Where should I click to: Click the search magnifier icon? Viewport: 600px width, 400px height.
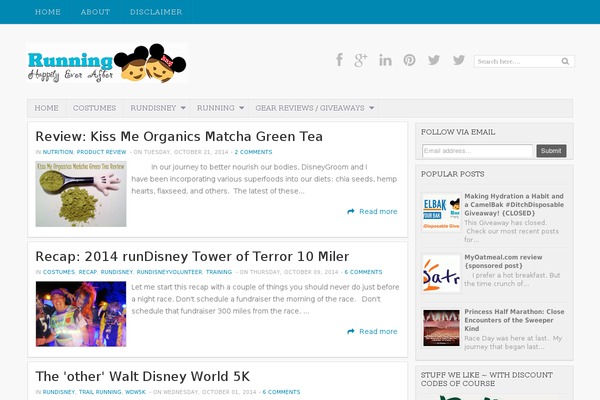(x=565, y=61)
